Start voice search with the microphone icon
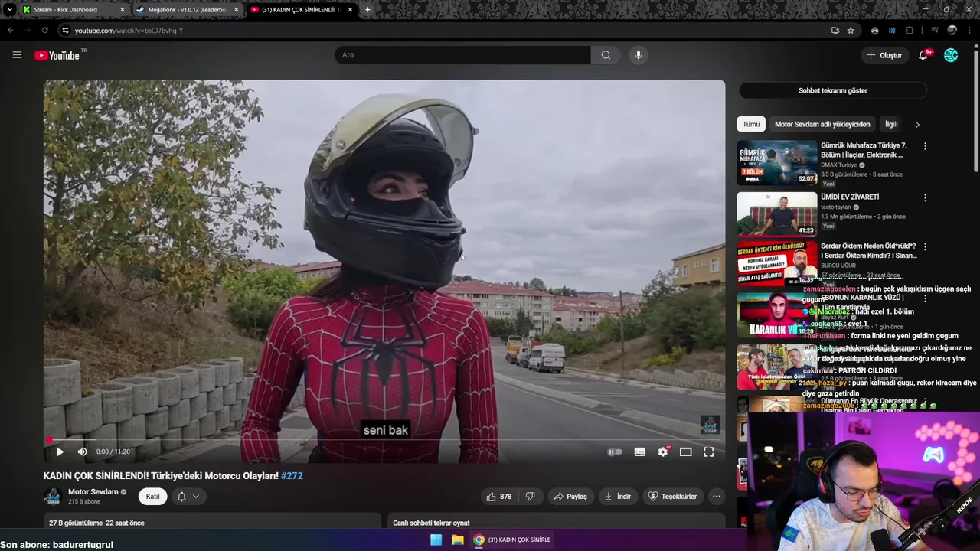The image size is (980, 551). pos(638,55)
